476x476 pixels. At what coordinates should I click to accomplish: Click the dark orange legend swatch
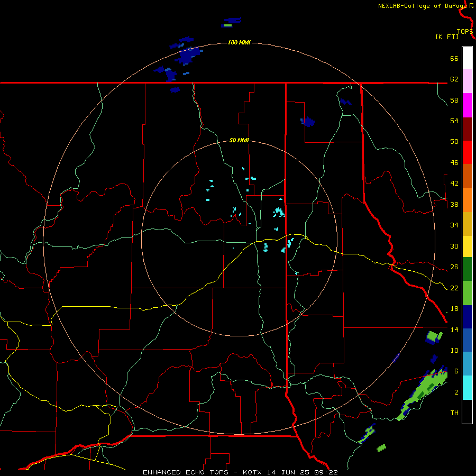(467, 176)
